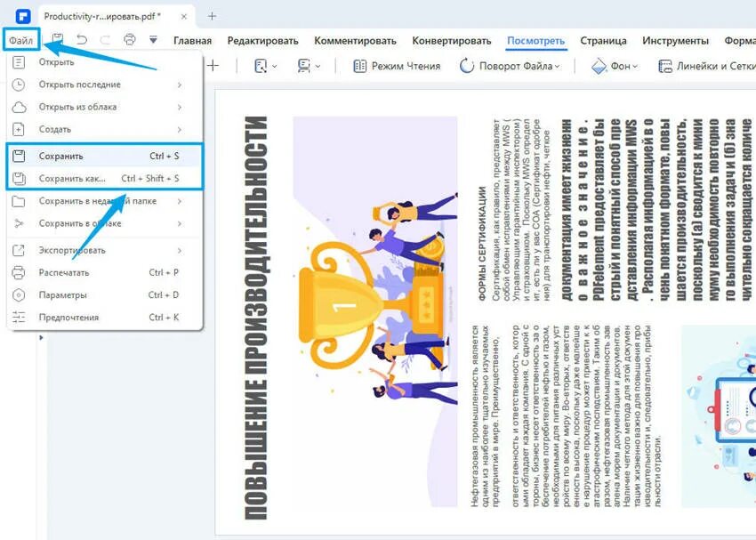756x540 pixels.
Task: Click the folder icon beside Сохранить в недавней папке
Action: pyautogui.click(x=19, y=201)
